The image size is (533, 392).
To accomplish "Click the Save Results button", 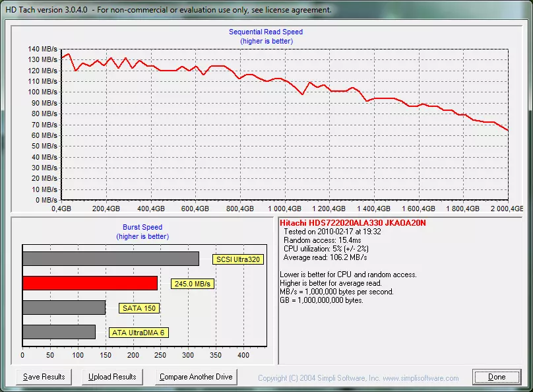I will tap(44, 377).
